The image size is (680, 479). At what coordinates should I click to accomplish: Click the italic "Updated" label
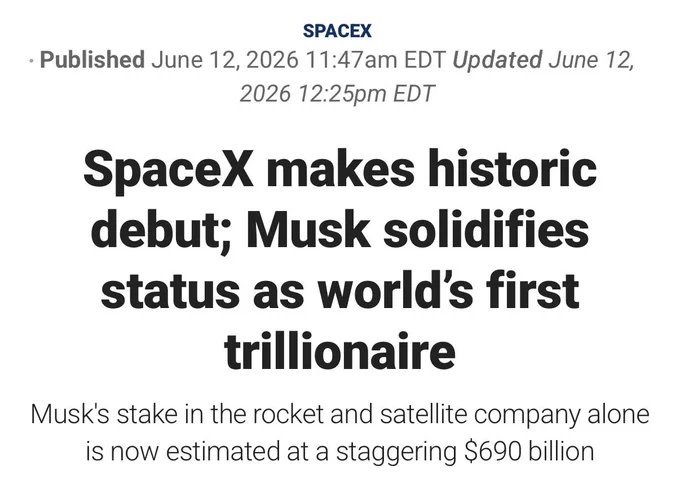(x=497, y=59)
